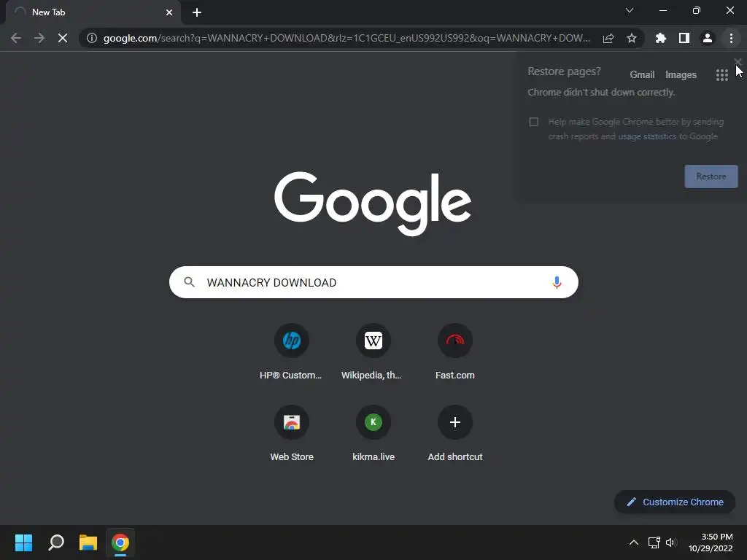Open network status tray icon
Viewport: 747px width, 560px height.
pos(654,542)
